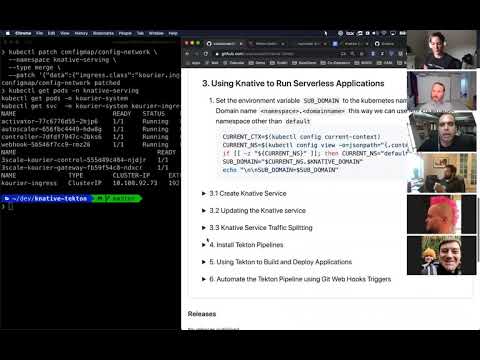480x360 pixels.
Task: Expand 4. Install Tekton Pipelines
Action: pos(243,245)
